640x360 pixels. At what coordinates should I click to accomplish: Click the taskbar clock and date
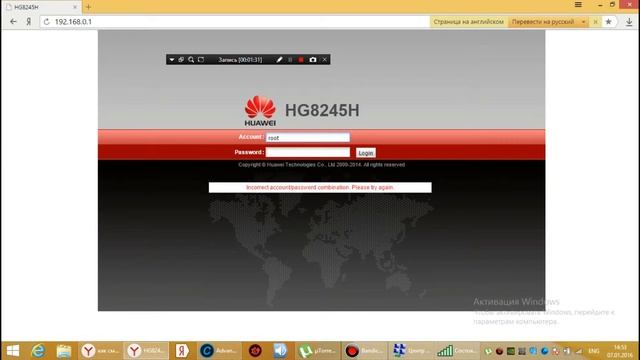click(x=620, y=351)
